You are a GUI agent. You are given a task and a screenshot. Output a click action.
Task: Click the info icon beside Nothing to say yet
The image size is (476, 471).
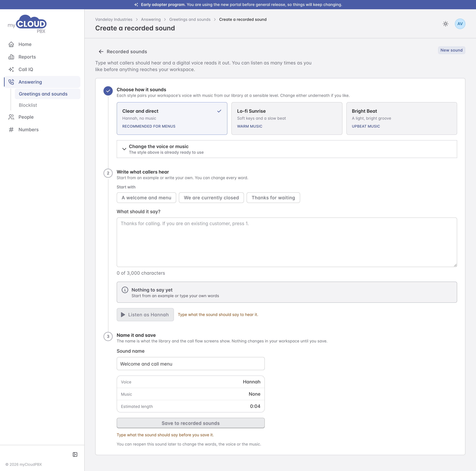(125, 290)
